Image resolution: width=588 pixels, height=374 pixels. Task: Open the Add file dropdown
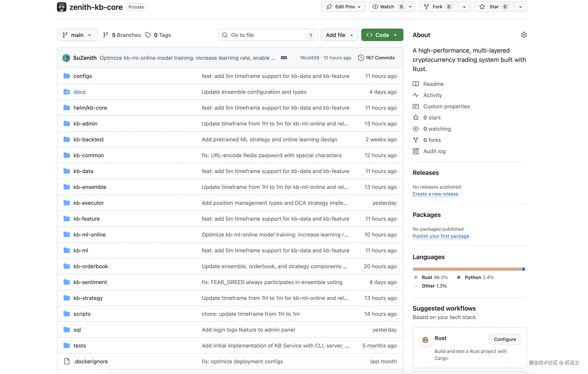[339, 35]
